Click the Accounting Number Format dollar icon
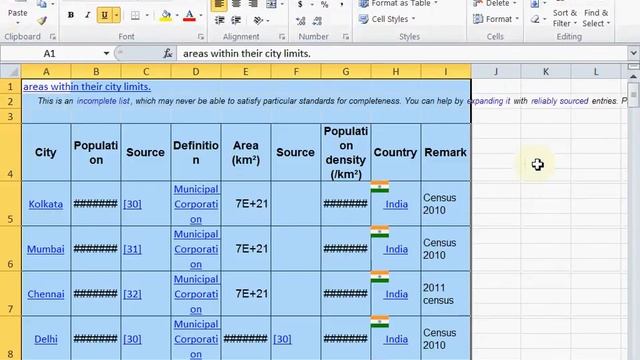The width and height of the screenshot is (640, 360). [300, 4]
